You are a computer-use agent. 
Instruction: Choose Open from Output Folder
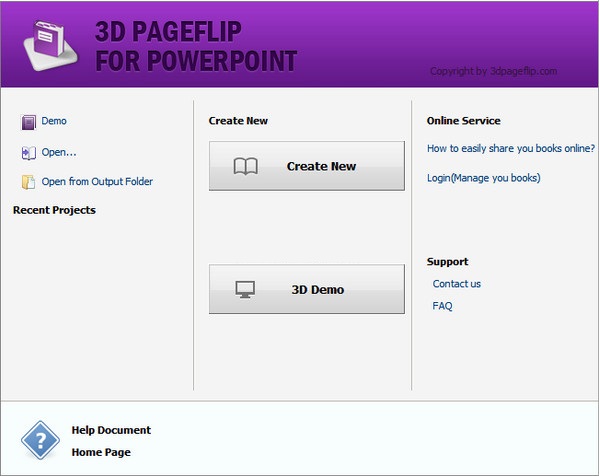(x=97, y=181)
